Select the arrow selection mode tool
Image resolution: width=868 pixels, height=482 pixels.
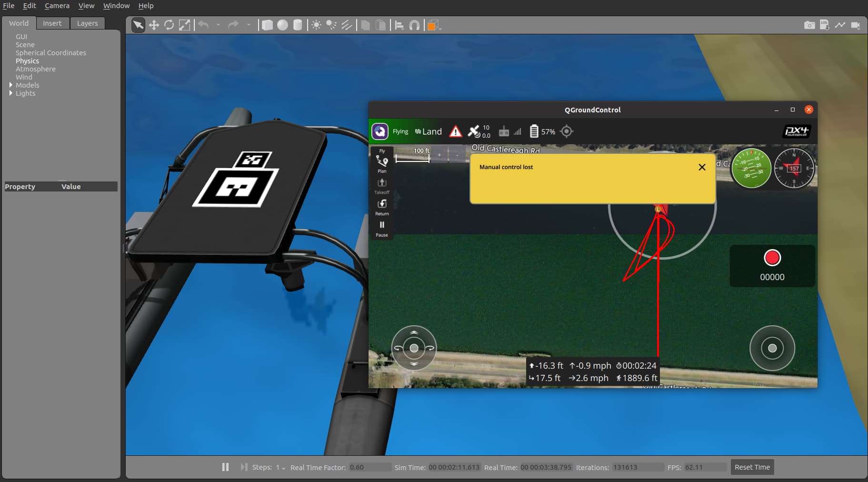click(138, 25)
